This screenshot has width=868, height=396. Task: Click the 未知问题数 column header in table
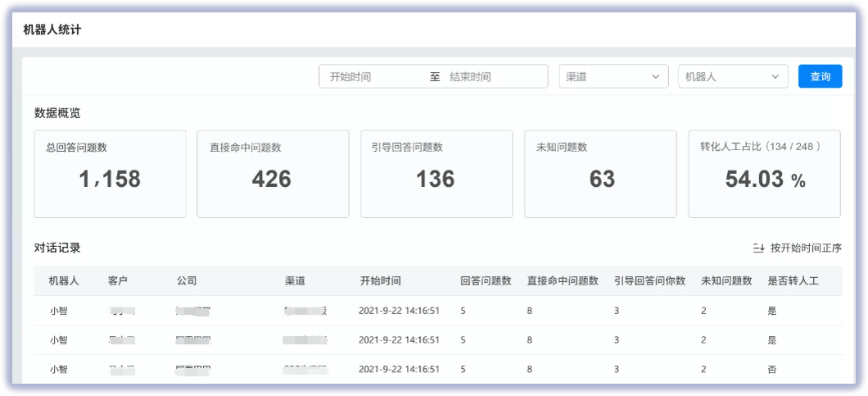(726, 280)
